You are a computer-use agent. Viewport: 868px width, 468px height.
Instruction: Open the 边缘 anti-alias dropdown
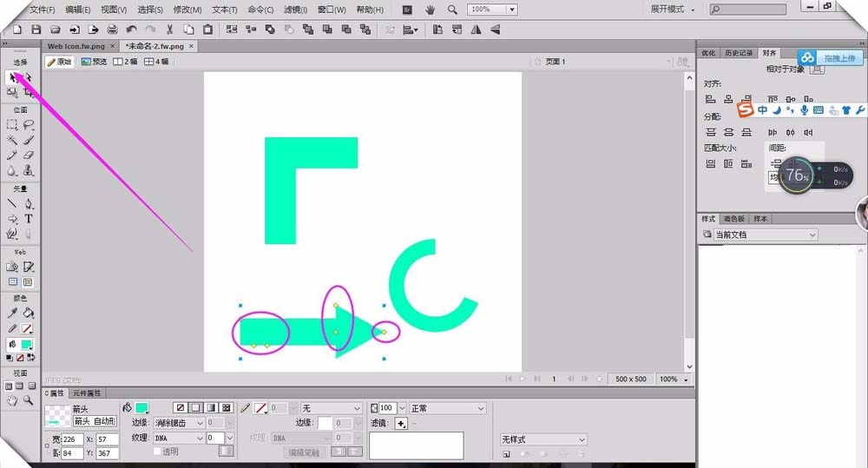click(x=180, y=423)
